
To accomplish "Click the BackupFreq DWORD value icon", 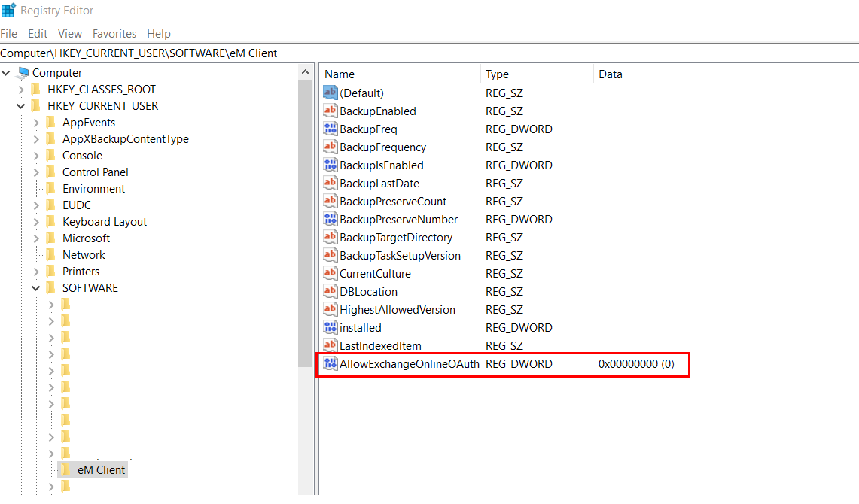I will 330,129.
